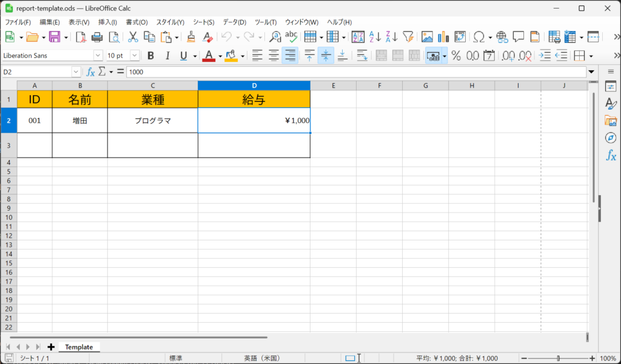Click the Clone Formatting paintbrush icon
Viewport: 621px width, 364px height.
[191, 37]
